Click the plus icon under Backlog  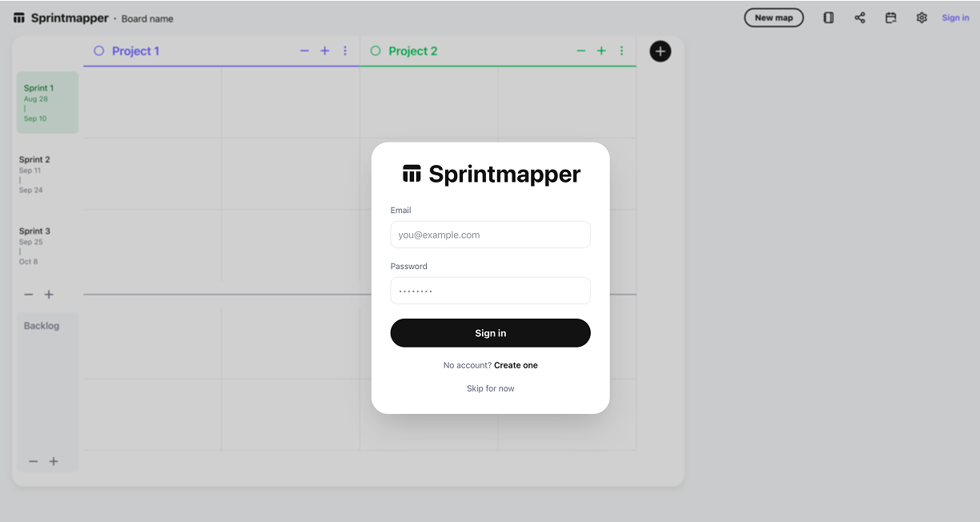tap(54, 461)
